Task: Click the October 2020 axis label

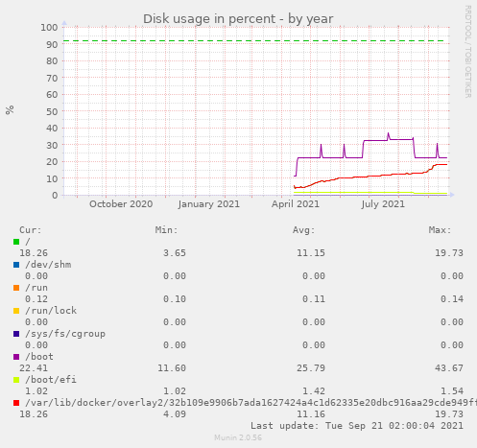Action: (x=121, y=204)
